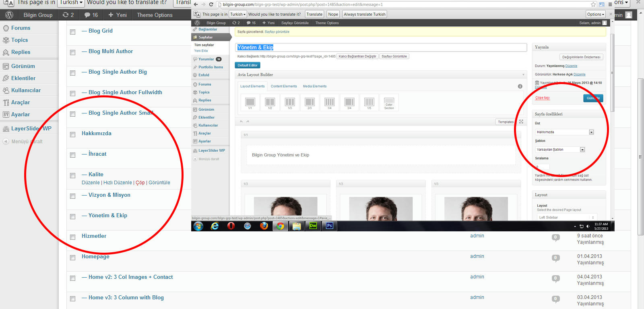This screenshot has height=309, width=644.
Task: Switch to the Content Elements tab
Action: click(284, 86)
